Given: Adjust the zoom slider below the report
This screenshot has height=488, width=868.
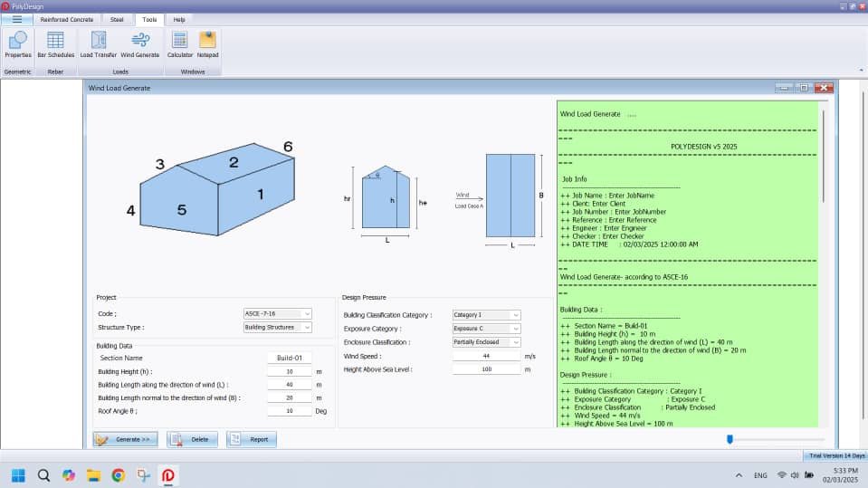Looking at the screenshot, I should click(730, 439).
